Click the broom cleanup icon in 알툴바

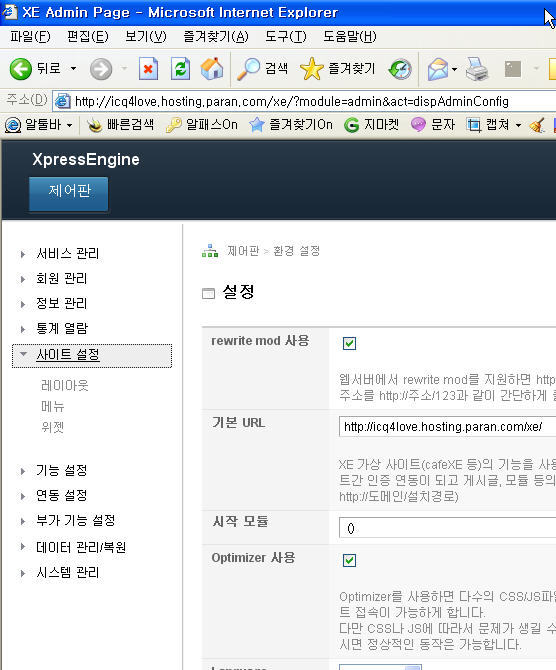point(537,125)
